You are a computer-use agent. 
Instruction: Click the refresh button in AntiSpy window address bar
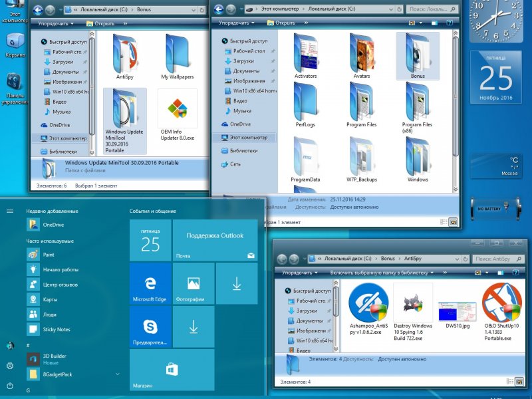point(465,259)
